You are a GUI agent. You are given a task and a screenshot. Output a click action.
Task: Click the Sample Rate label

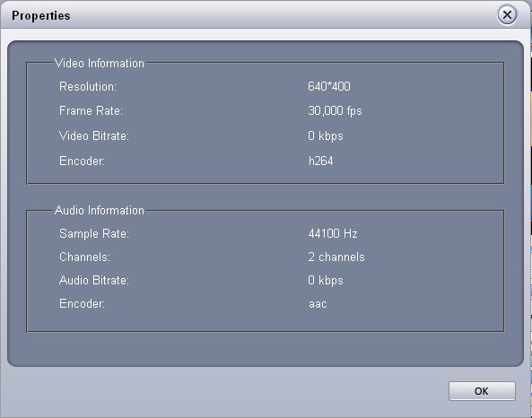94,234
